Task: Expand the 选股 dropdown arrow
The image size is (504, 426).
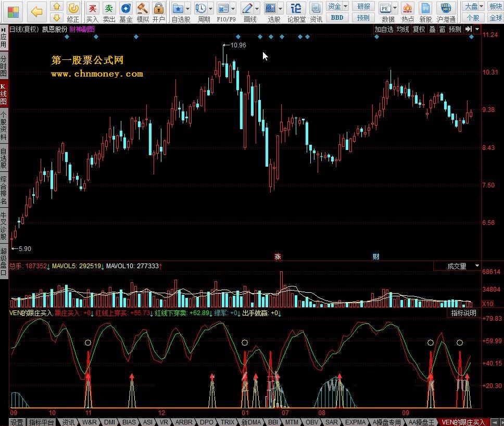Action: pyautogui.click(x=280, y=9)
